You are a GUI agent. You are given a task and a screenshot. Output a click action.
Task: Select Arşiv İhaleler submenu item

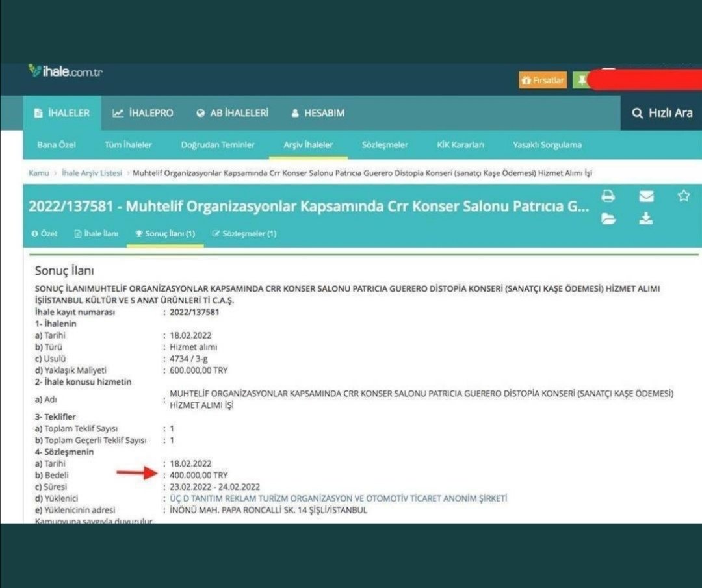pos(308,144)
